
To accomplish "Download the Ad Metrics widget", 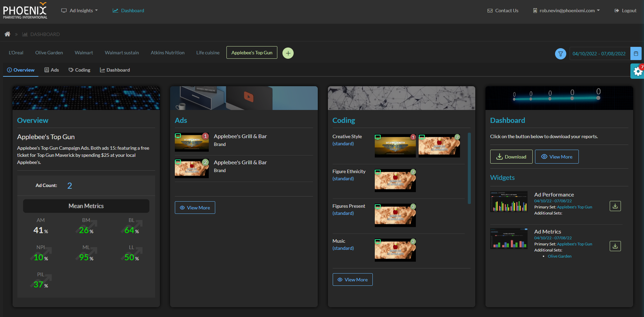I will click(615, 246).
